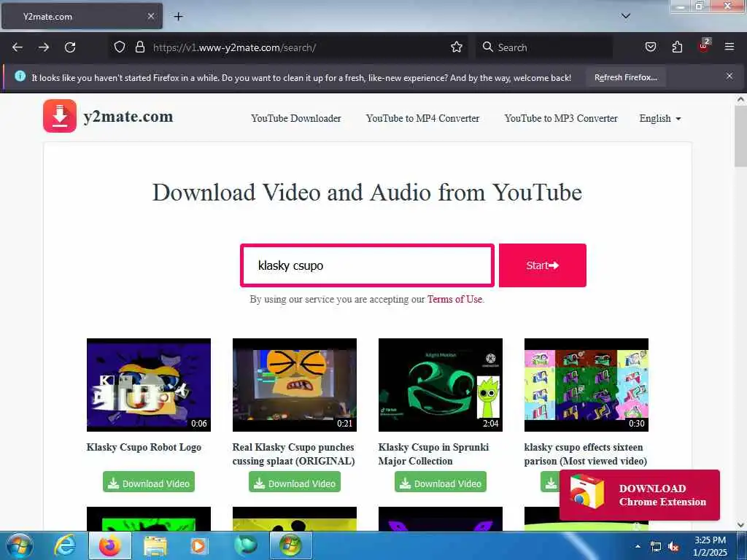
Task: Open the Pocket save icon
Action: (650, 47)
